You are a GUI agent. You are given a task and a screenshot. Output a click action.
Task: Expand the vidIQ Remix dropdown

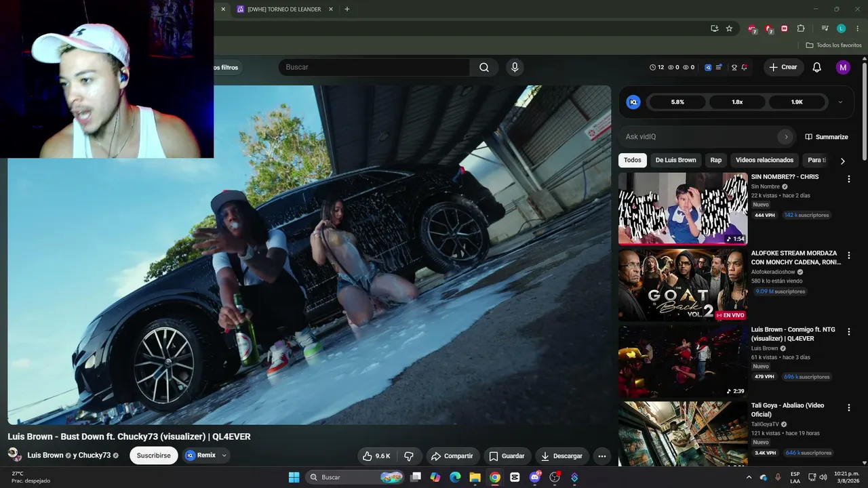click(x=224, y=455)
